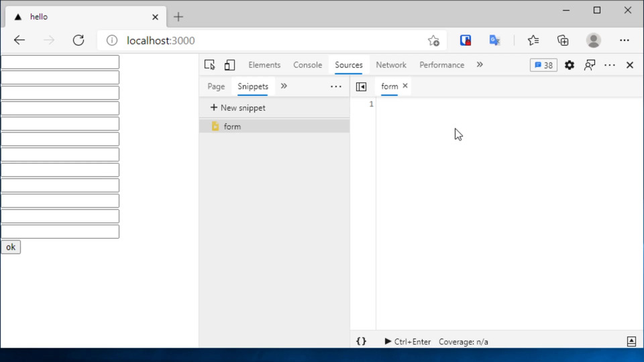Viewport: 644px width, 362px height.
Task: Open DevTools settings gear
Action: [x=570, y=65]
